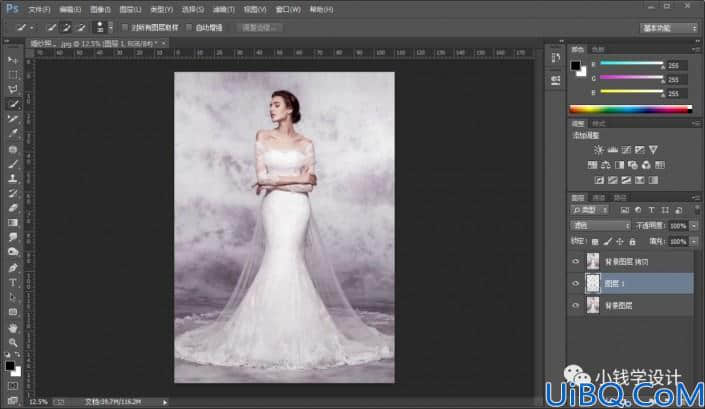Screen dimensions: 705x409
Task: Filter layers by pixel layers icon
Action: [x=625, y=210]
